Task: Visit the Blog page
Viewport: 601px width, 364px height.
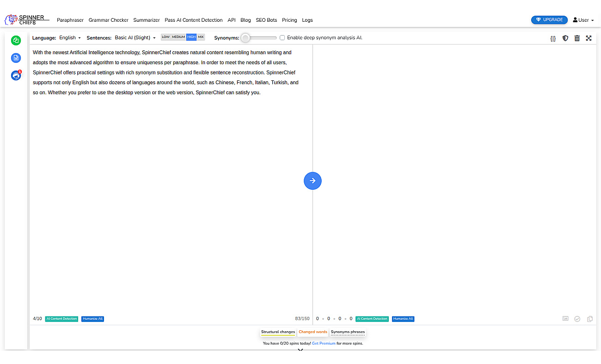Action: [x=245, y=20]
